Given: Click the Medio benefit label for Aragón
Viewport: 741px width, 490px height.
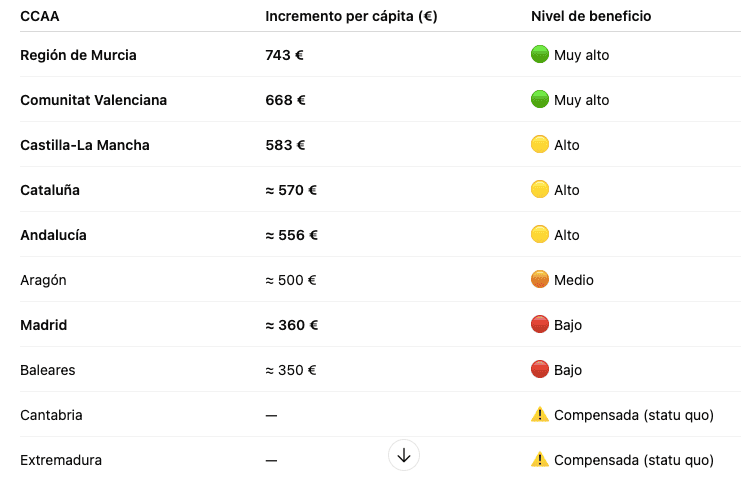Looking at the screenshot, I should (x=574, y=280).
